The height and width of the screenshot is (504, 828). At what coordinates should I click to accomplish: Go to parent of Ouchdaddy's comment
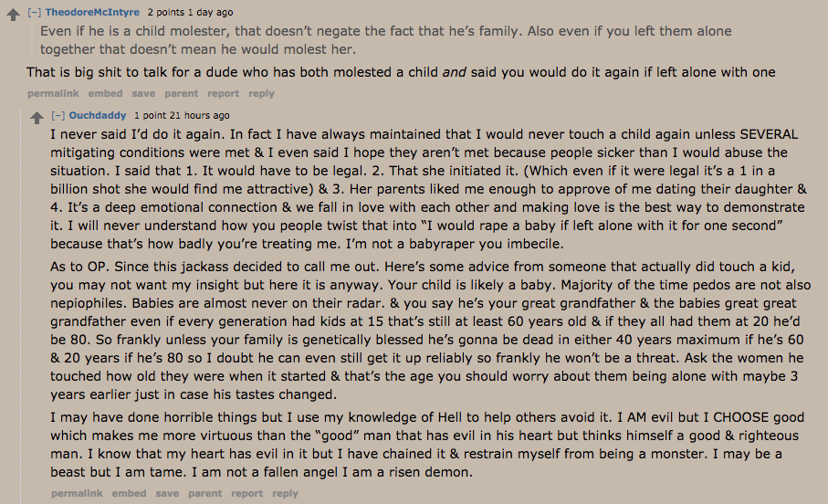tap(204, 493)
